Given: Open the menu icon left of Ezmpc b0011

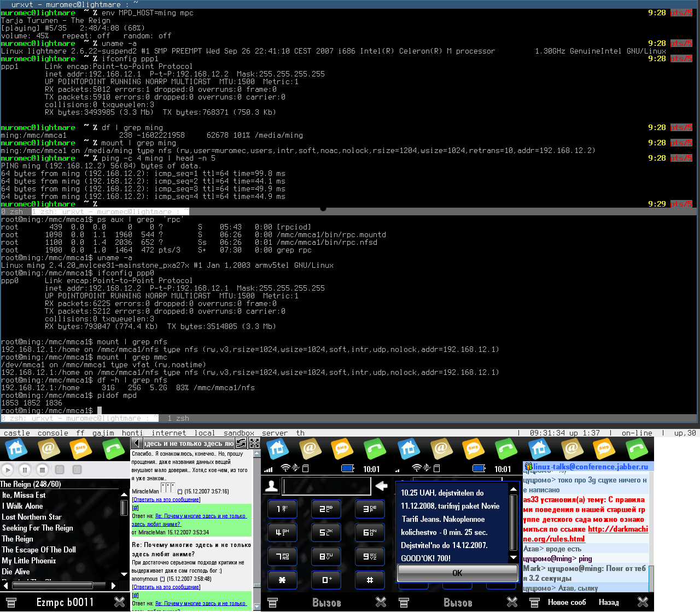Looking at the screenshot, I should pos(11,602).
